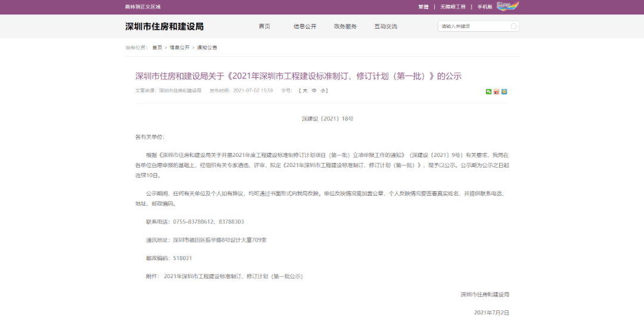Share the article via Weibo icon
The height and width of the screenshot is (327, 644).
click(x=496, y=91)
